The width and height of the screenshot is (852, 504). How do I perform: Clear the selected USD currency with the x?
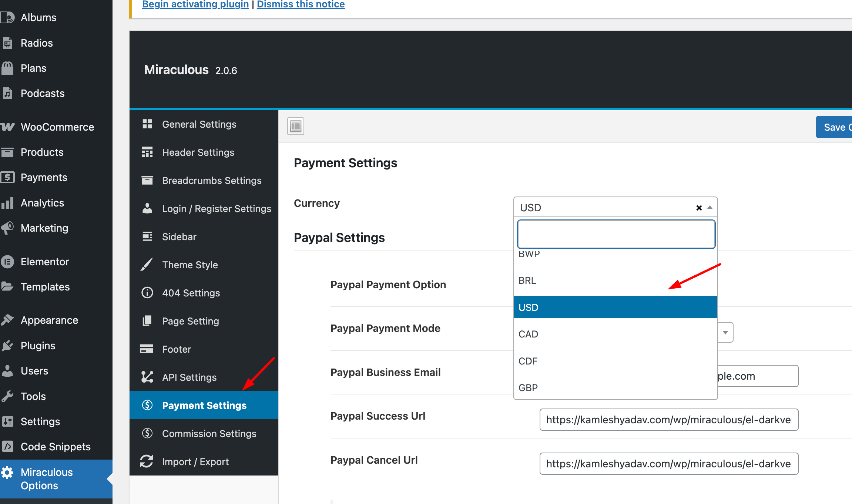pyautogui.click(x=699, y=208)
